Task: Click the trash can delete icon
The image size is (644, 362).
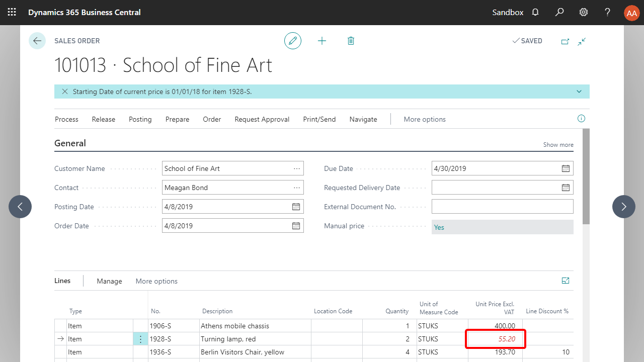Action: [351, 41]
